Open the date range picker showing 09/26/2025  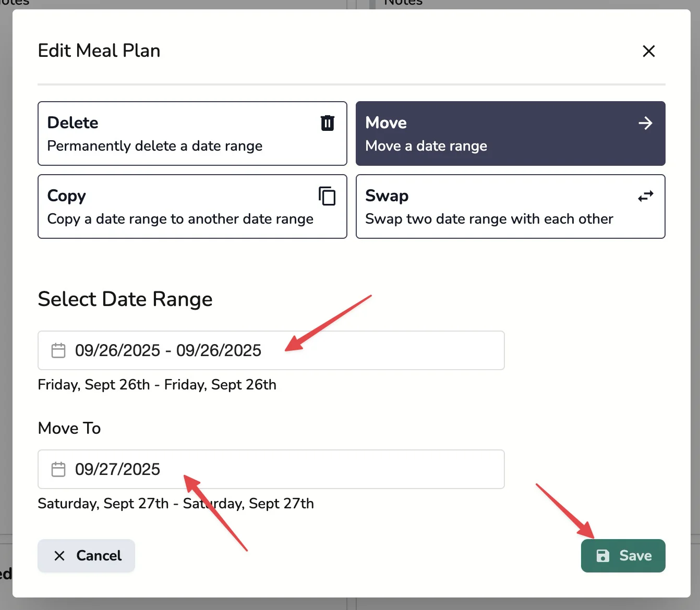pos(271,350)
